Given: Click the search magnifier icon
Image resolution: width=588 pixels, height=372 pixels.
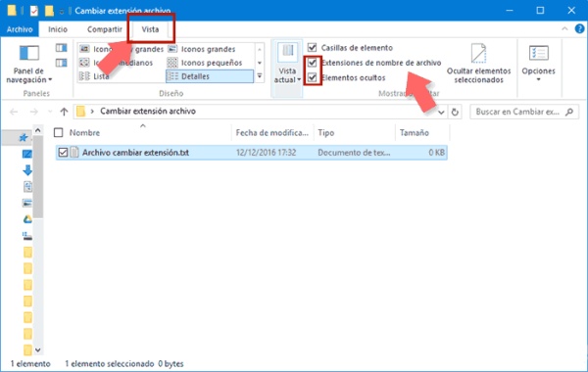Looking at the screenshot, I should (569, 112).
